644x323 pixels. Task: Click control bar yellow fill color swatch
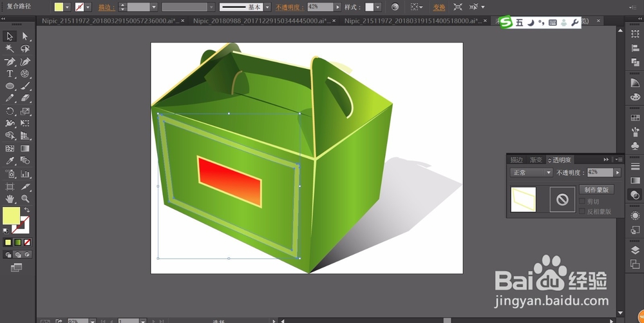[x=59, y=7]
